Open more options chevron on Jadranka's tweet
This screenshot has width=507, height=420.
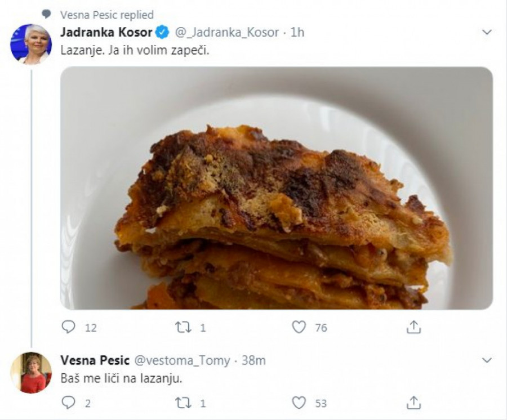487,33
